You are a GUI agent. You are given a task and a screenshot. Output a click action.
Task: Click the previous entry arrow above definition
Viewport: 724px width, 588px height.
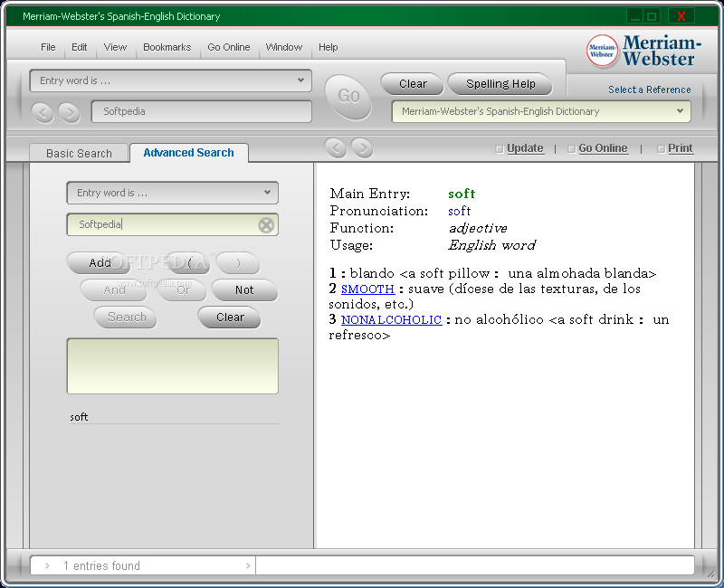[336, 147]
